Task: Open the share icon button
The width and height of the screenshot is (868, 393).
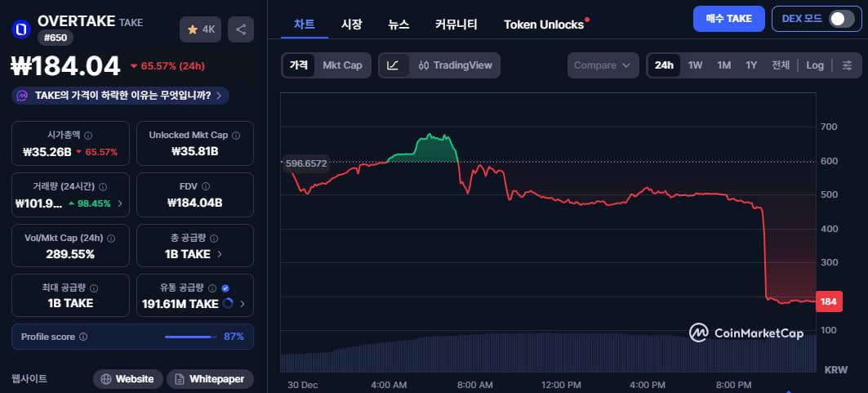Action: [x=241, y=29]
